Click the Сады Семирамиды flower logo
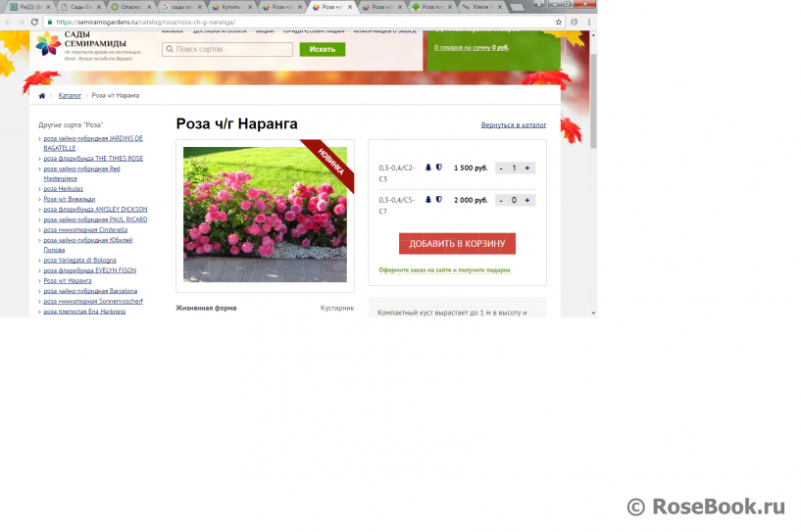This screenshot has height=532, width=801. tap(48, 44)
